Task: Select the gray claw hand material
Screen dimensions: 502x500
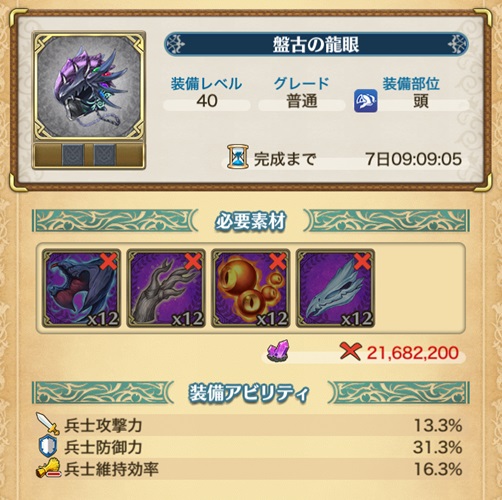Action: (166, 288)
